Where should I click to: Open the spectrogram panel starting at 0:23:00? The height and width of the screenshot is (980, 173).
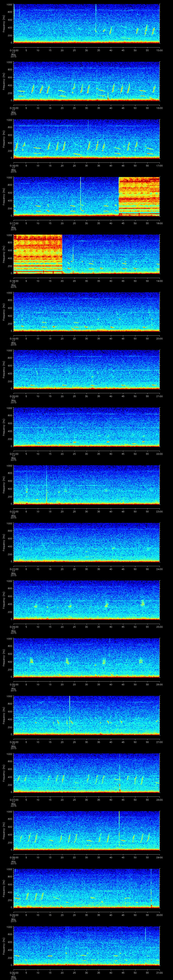tap(87, 543)
